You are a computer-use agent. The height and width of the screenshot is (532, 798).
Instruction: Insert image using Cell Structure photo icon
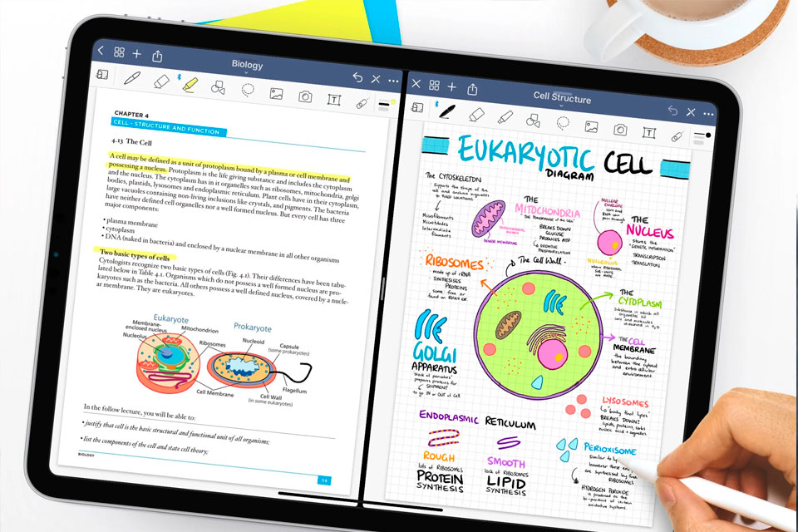click(591, 126)
